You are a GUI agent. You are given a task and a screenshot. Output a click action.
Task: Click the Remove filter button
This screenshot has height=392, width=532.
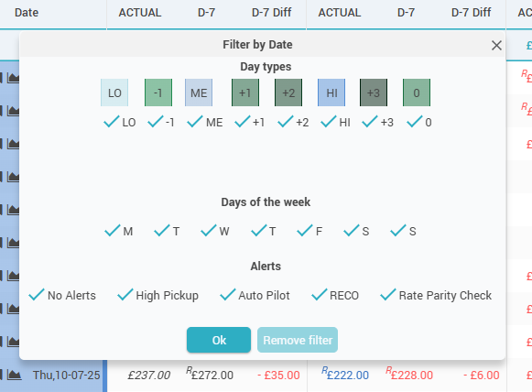[x=298, y=340]
